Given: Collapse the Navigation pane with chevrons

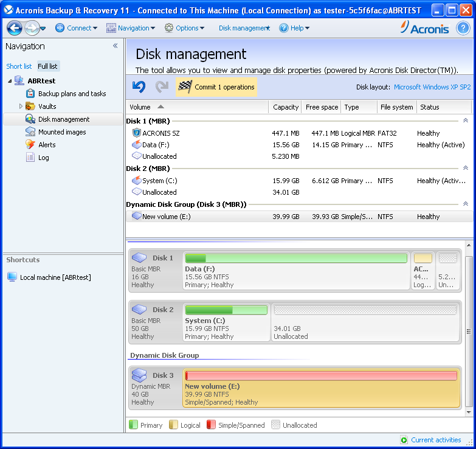Looking at the screenshot, I should click(115, 46).
